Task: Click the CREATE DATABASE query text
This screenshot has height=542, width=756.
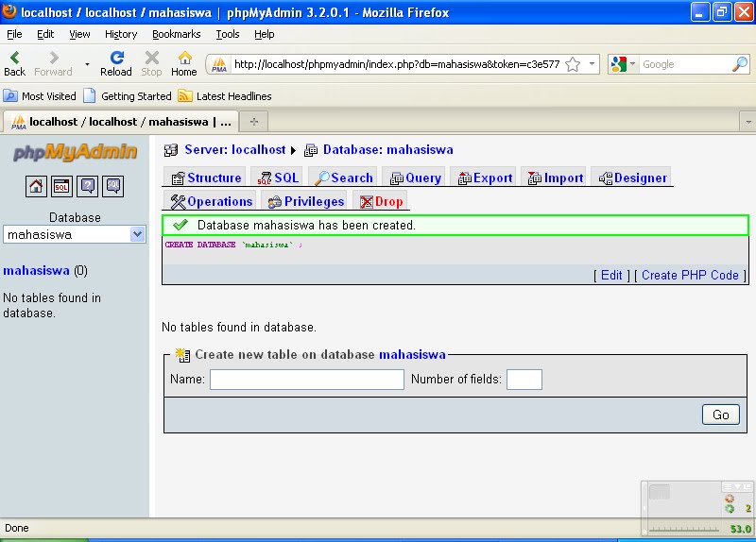Action: point(233,245)
